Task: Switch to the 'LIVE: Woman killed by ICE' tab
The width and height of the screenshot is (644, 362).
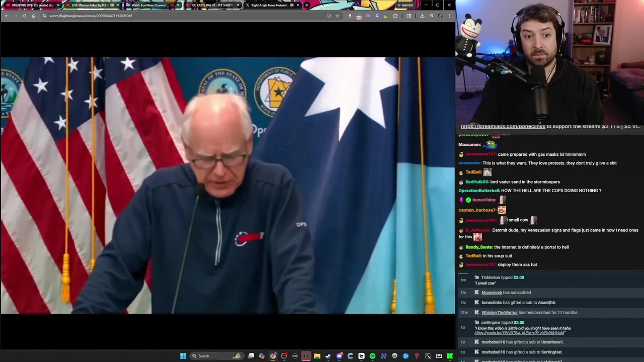Action: [92, 5]
